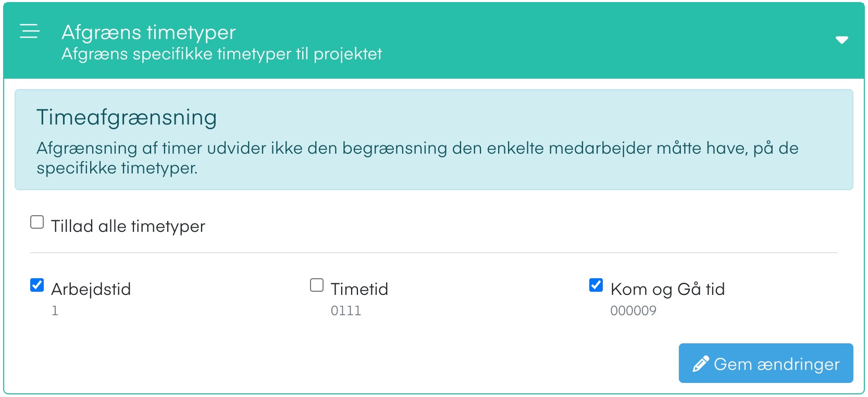Click the Afgræns timetyper title text
Viewport: 868px width, 397px height.
[x=148, y=32]
